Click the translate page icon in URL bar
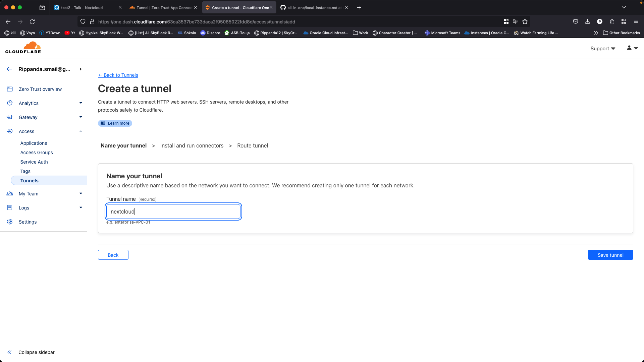The height and width of the screenshot is (362, 644). (516, 22)
